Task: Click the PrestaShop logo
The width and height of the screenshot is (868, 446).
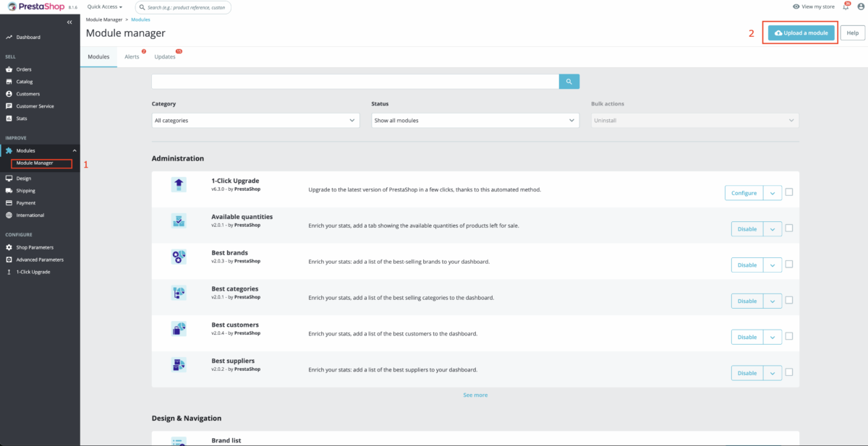Action: 35,7
